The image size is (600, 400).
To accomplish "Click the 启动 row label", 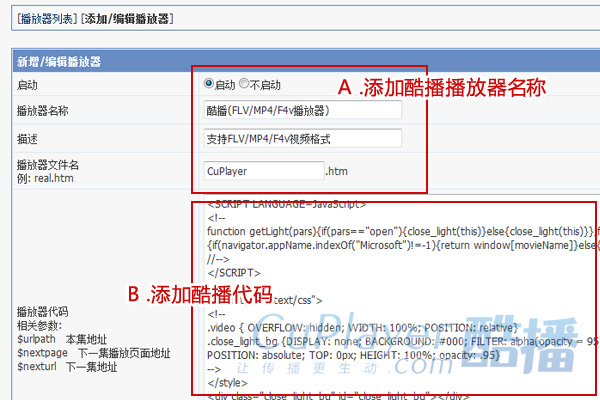I will tap(27, 85).
